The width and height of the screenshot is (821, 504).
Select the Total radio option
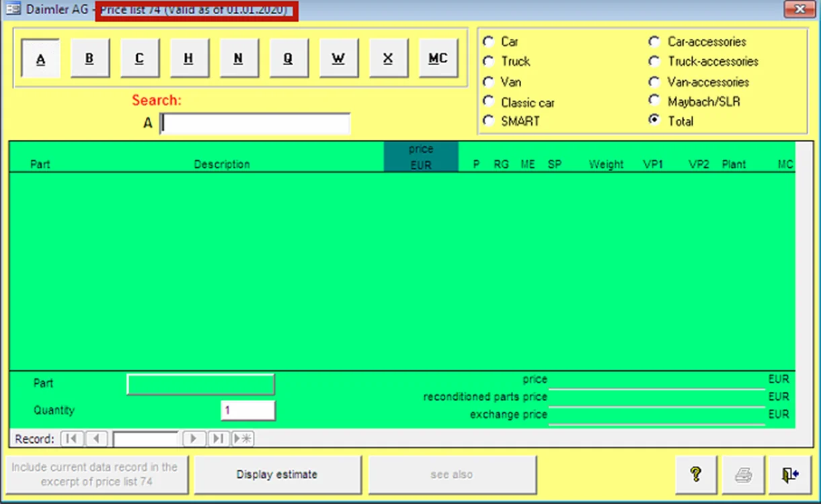[654, 120]
